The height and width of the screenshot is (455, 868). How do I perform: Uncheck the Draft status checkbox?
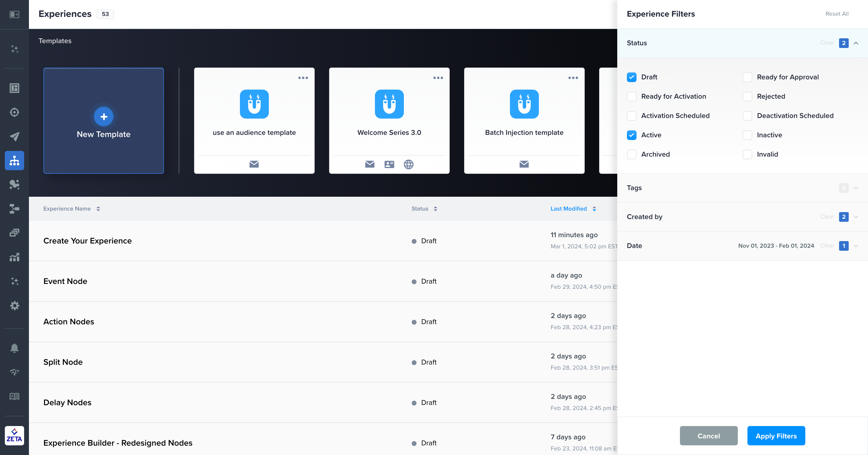pos(631,77)
